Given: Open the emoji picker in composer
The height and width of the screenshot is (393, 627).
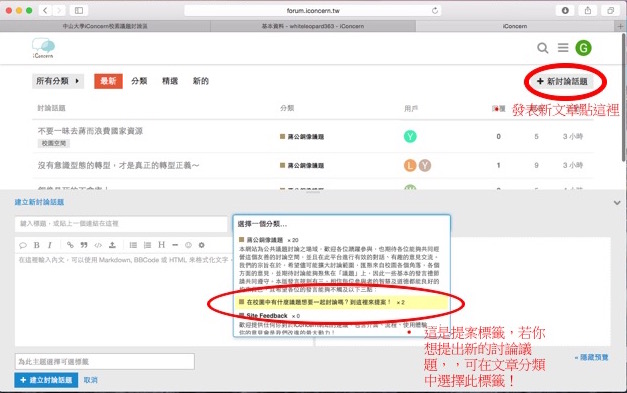Looking at the screenshot, I should pyautogui.click(x=188, y=245).
